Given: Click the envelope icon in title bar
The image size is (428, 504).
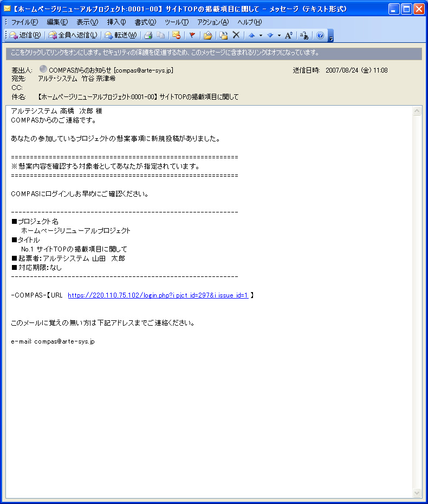Looking at the screenshot, I should 7,9.
